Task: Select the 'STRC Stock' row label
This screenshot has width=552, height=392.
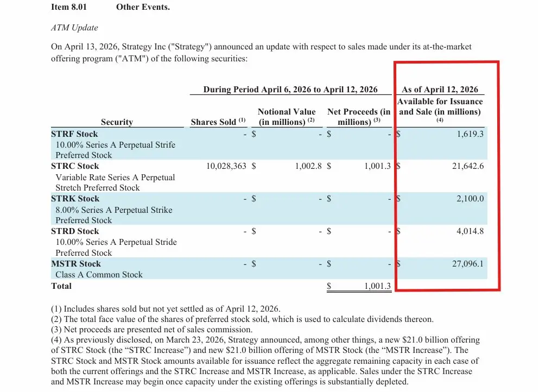Action: [75, 166]
